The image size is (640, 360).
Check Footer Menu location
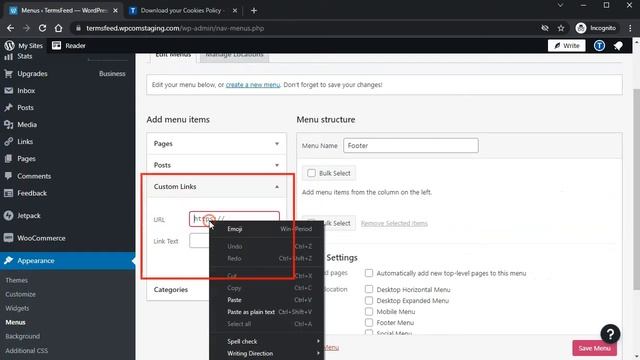click(x=369, y=322)
